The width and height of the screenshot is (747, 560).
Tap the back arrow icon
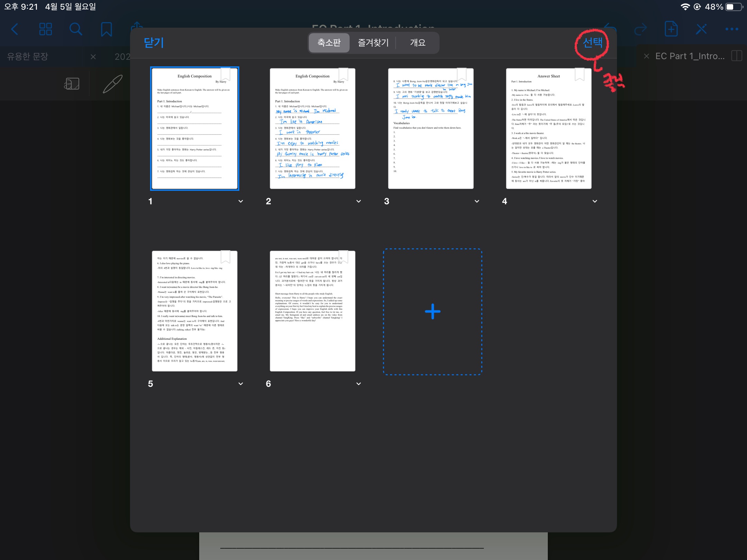coord(15,29)
